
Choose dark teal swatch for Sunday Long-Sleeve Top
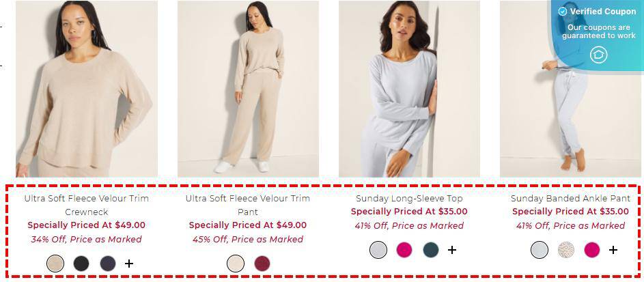(x=431, y=250)
